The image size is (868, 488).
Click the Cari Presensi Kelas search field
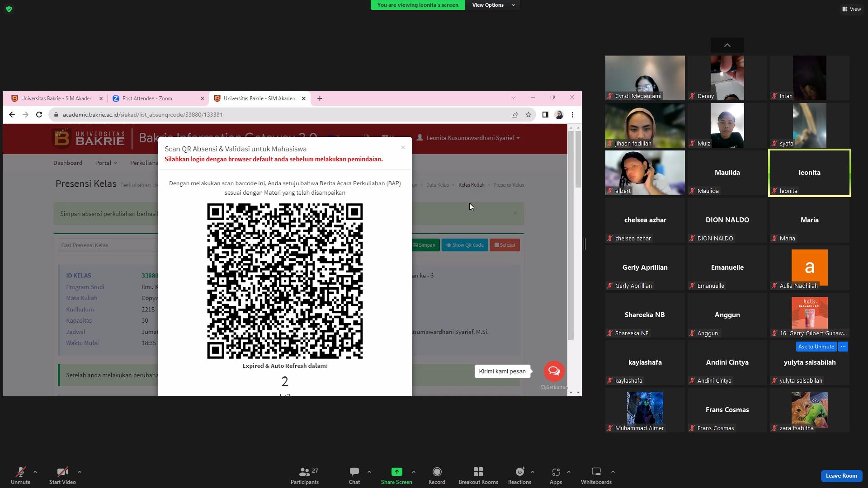pyautogui.click(x=108, y=245)
